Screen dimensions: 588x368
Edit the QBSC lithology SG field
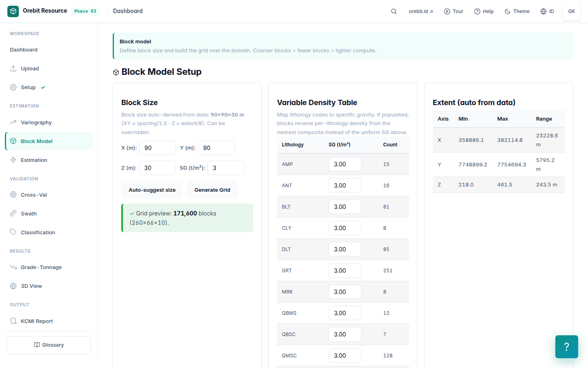click(345, 334)
